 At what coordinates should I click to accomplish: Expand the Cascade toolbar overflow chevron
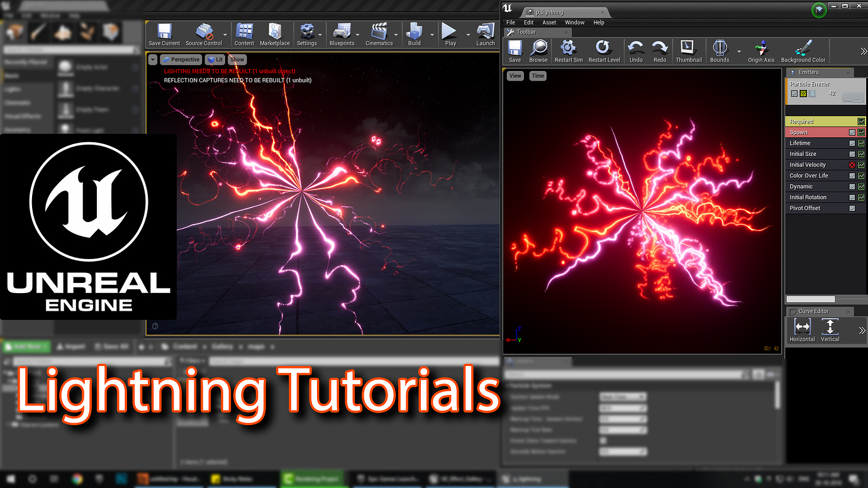point(864,52)
